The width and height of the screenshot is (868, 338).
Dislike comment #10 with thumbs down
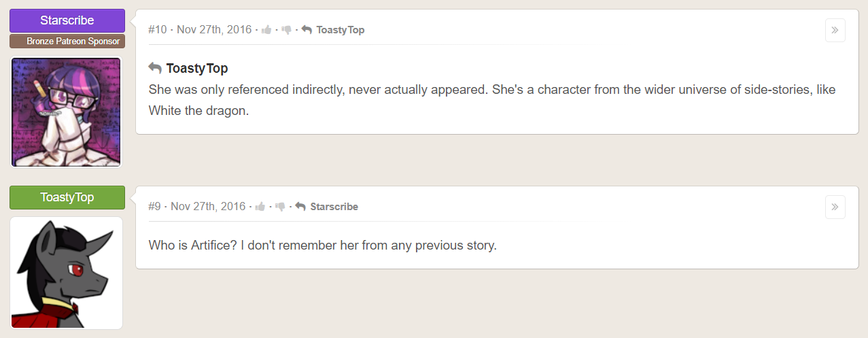286,30
